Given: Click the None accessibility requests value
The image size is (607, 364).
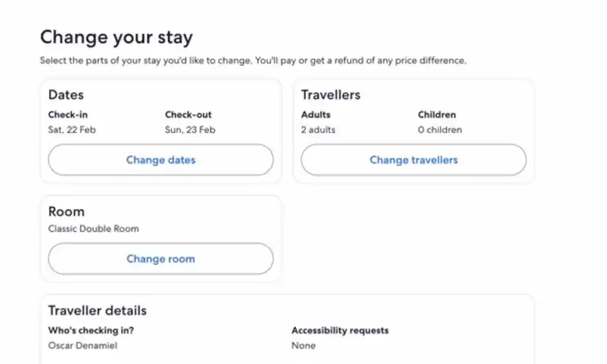Looking at the screenshot, I should click(x=303, y=346).
